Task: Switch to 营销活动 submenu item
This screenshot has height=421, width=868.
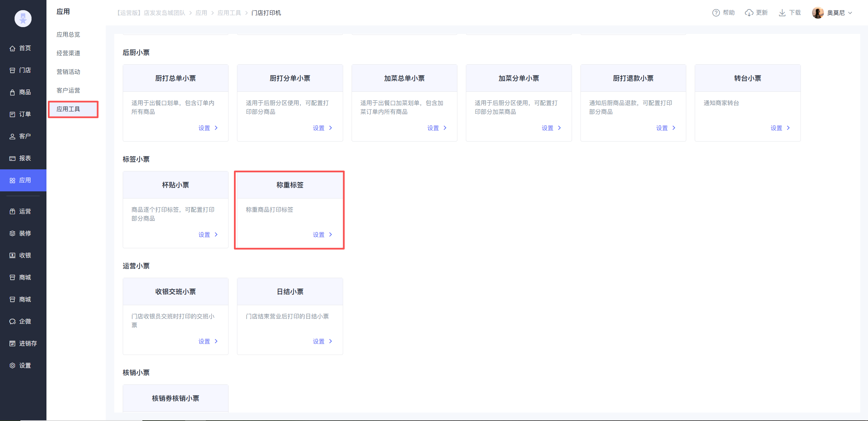Action: coord(68,72)
